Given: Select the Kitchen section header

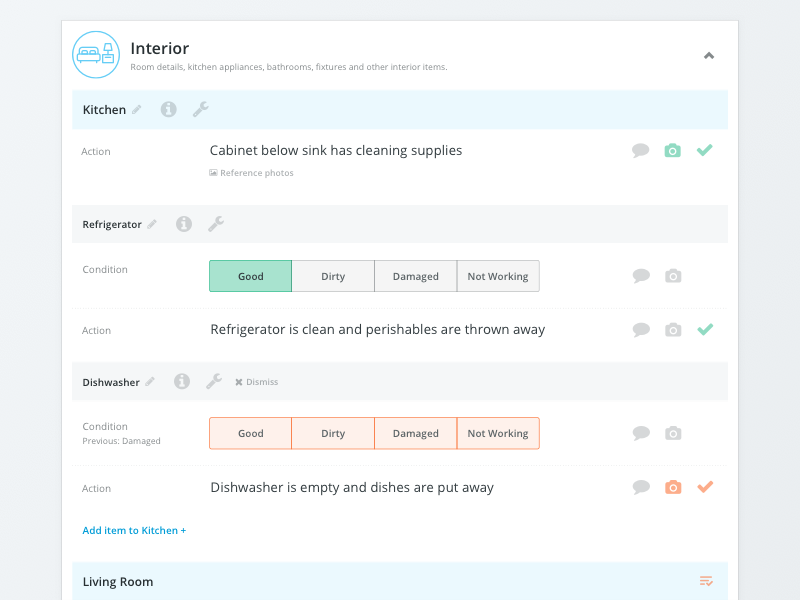Looking at the screenshot, I should tap(103, 110).
